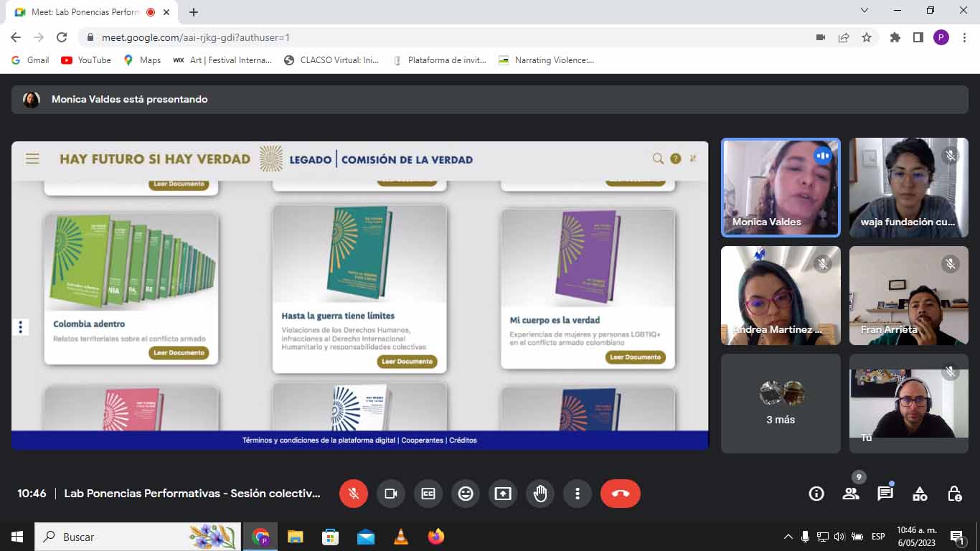980x551 pixels.
Task: Open Leer Documento for Mi cuerpo es la verdad
Action: coord(636,357)
